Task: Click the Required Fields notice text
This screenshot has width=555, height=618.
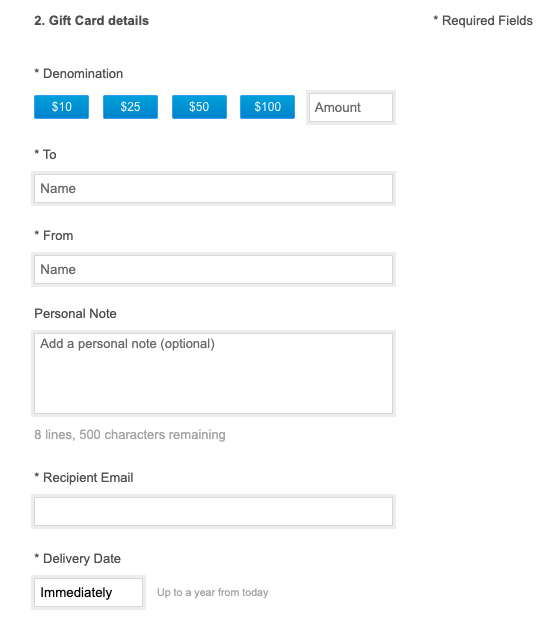Action: click(483, 20)
